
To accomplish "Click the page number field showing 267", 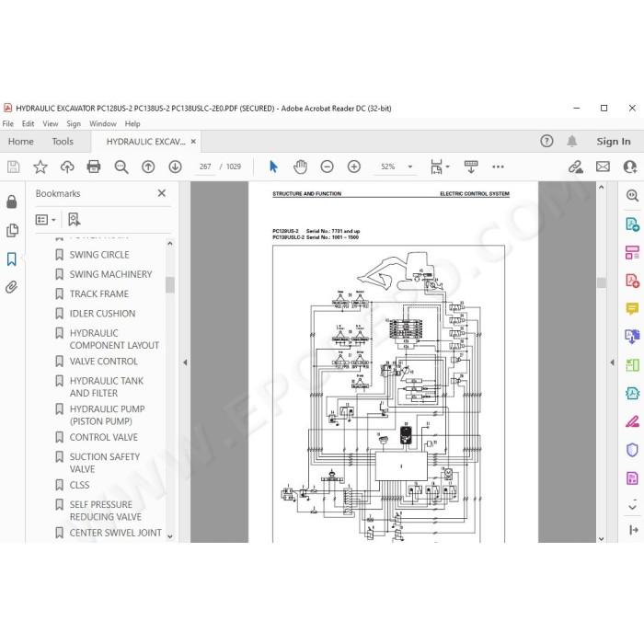I will (x=205, y=167).
